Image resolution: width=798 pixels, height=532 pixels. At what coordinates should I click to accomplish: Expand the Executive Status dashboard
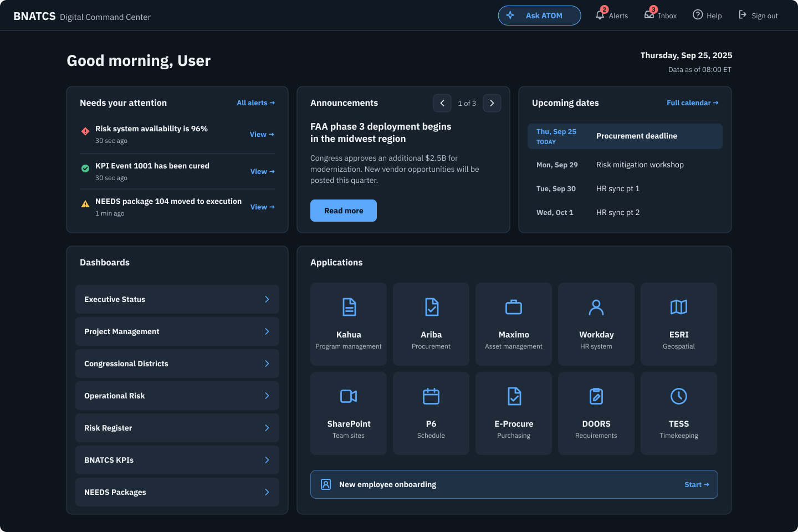coord(177,299)
